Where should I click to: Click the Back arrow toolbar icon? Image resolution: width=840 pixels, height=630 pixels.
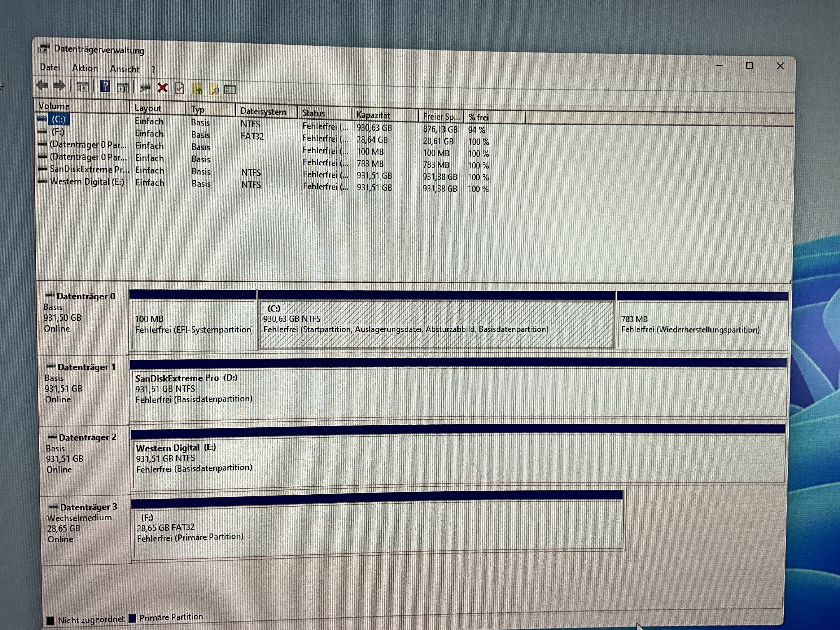42,86
